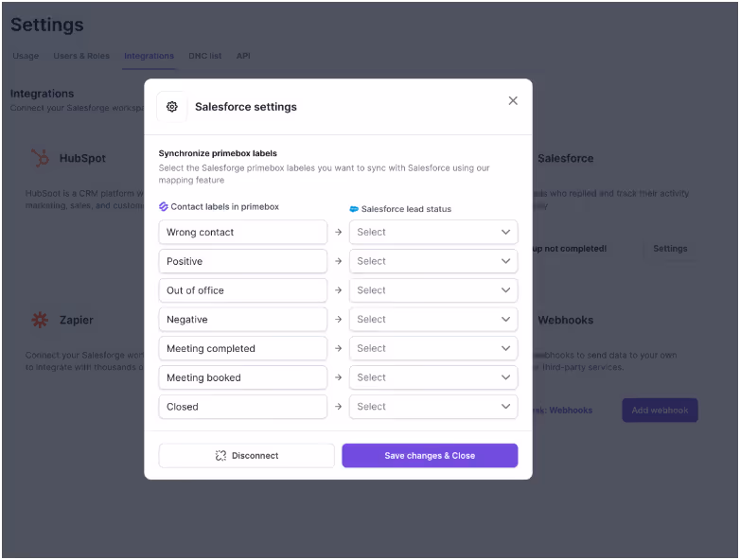Open the Select dropdown for Closed

pyautogui.click(x=433, y=407)
